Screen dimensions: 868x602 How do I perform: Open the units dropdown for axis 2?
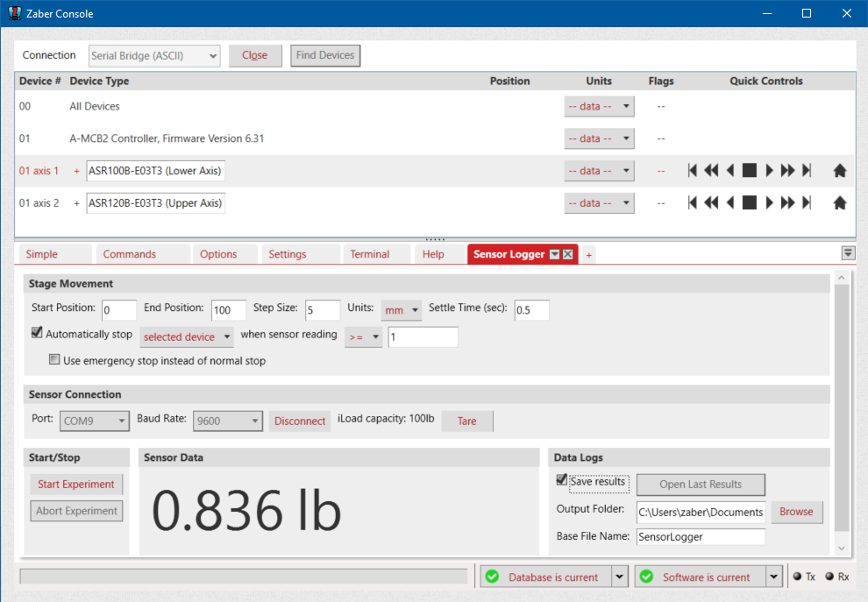599,203
